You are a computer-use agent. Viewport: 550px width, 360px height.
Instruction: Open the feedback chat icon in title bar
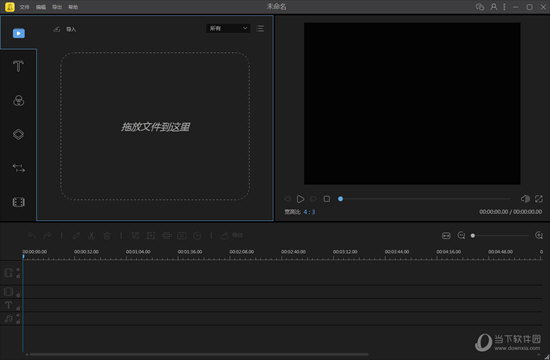point(479,7)
